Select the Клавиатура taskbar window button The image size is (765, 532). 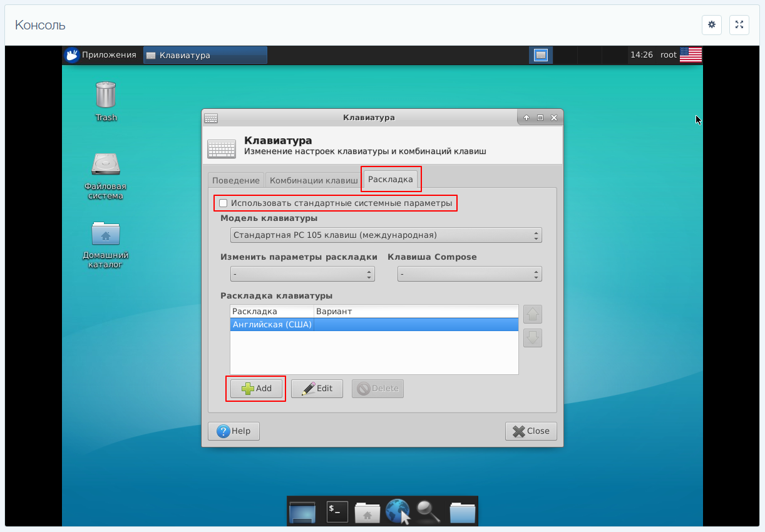pyautogui.click(x=205, y=55)
